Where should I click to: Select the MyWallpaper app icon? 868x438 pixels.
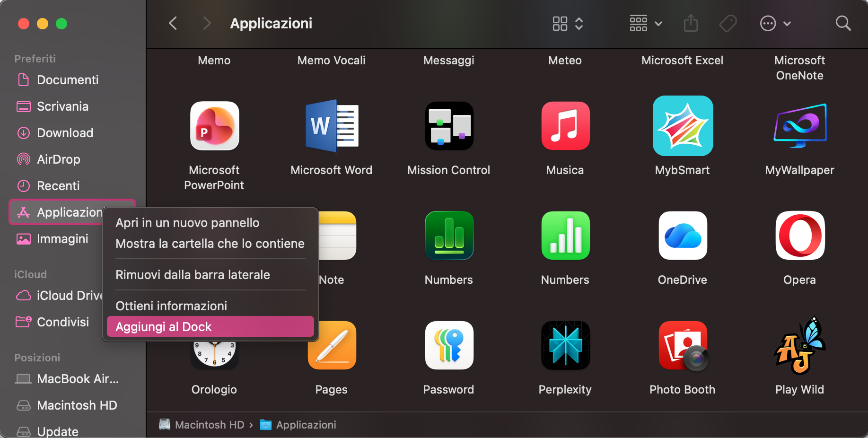pyautogui.click(x=800, y=126)
